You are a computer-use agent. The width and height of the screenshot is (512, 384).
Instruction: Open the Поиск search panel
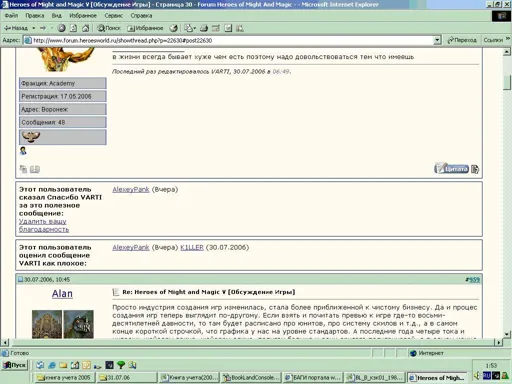[x=109, y=28]
